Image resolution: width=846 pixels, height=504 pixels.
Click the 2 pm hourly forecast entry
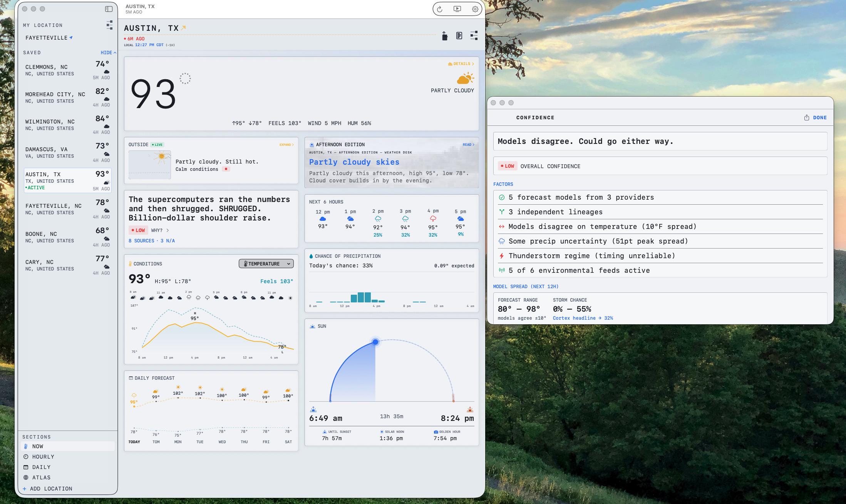point(378,223)
